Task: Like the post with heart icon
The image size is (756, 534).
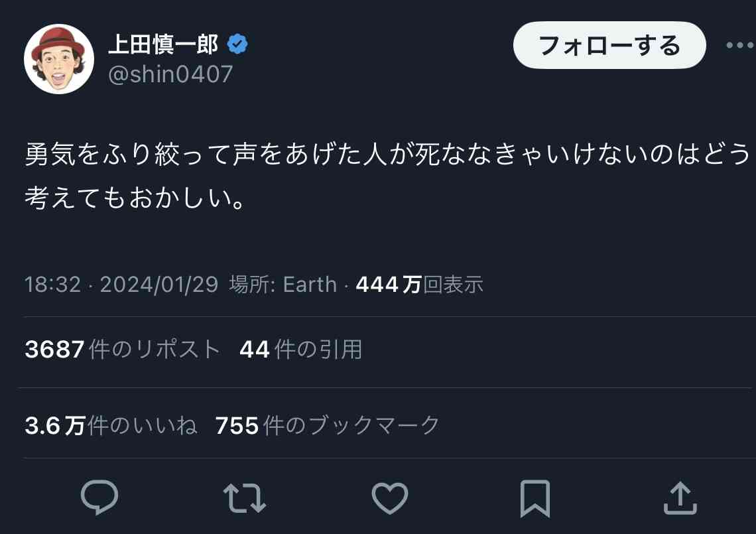Action: tap(389, 498)
